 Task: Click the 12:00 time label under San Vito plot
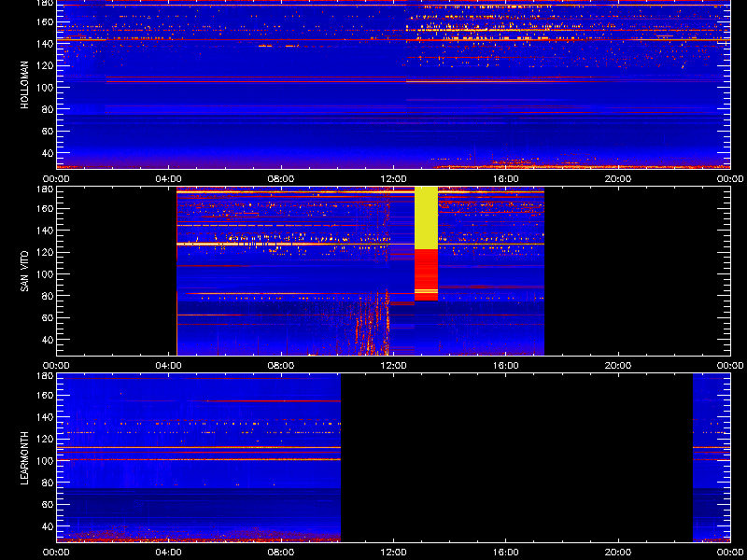393,366
